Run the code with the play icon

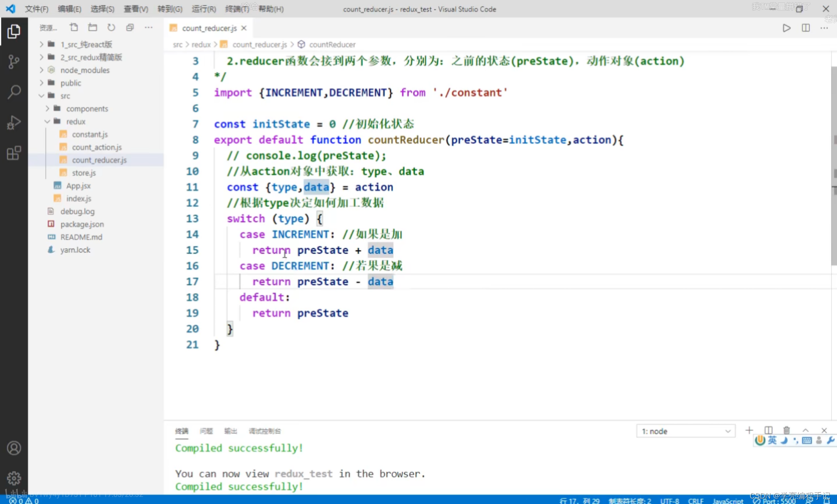pos(787,28)
